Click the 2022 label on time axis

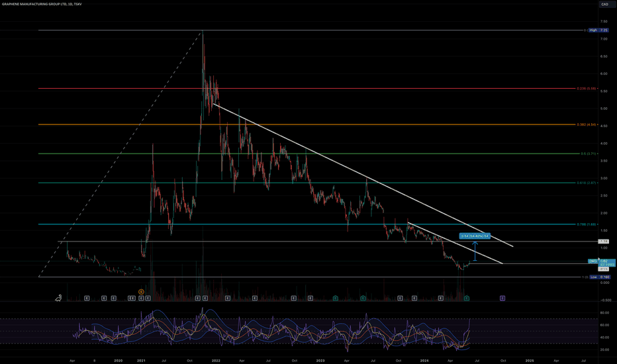pos(216,361)
